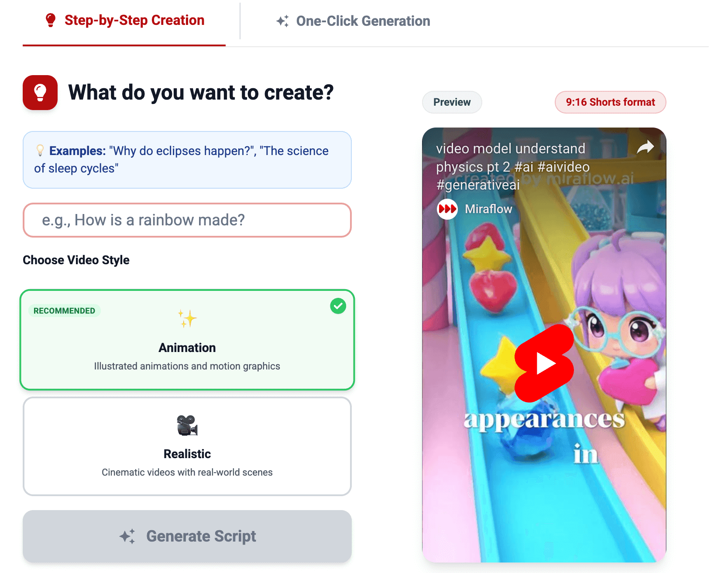Screen dimensions: 728x573
Task: Switch to the One-Click Generation tab
Action: [x=353, y=21]
